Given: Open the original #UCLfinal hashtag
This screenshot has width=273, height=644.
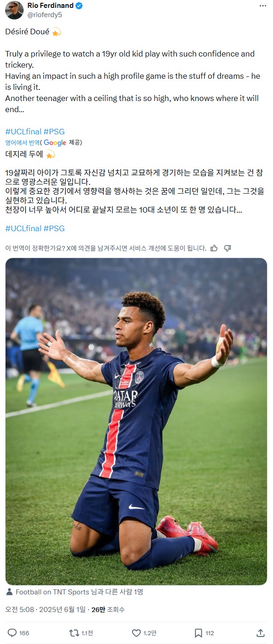Looking at the screenshot, I should point(23,132).
